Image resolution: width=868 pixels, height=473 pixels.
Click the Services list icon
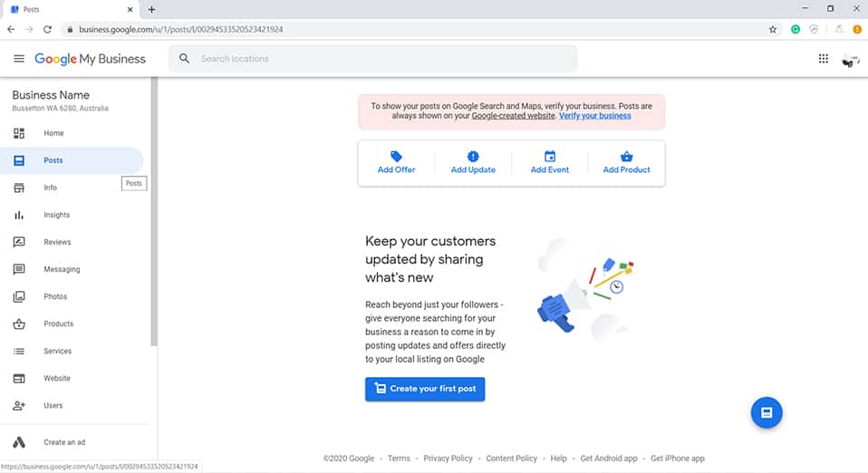click(19, 352)
